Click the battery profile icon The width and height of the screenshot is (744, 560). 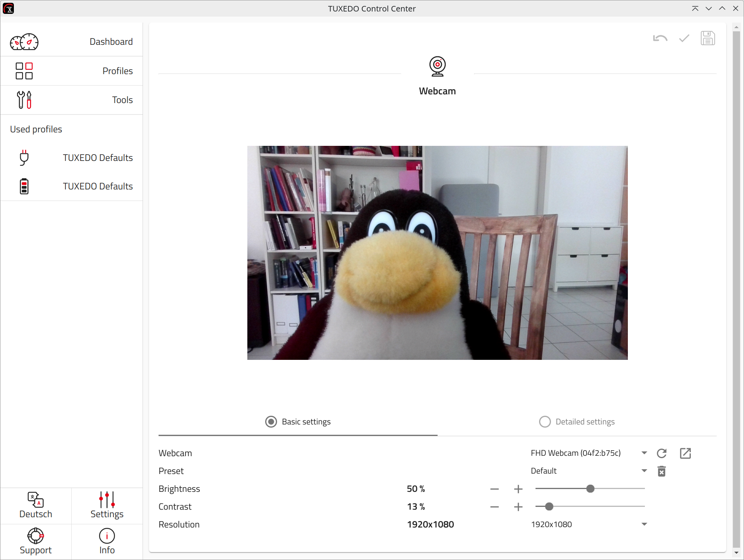24,186
